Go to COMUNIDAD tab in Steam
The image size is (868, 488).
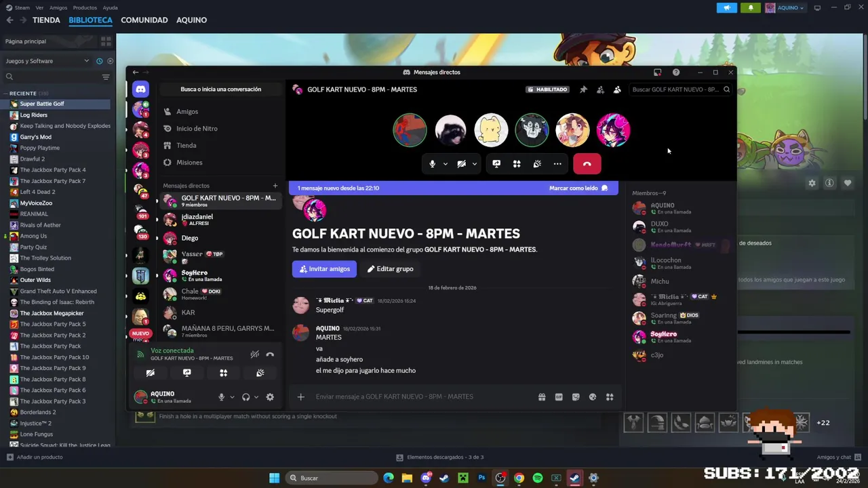pos(144,20)
